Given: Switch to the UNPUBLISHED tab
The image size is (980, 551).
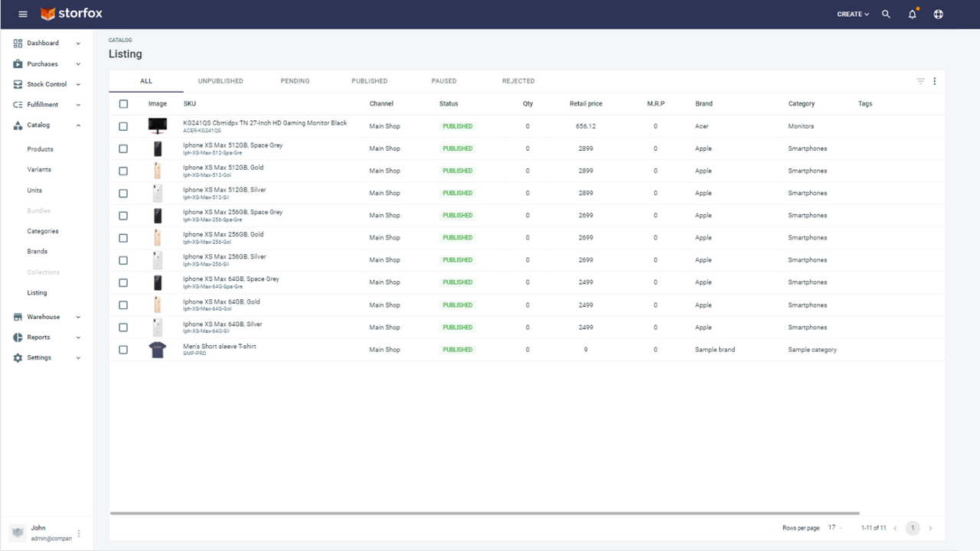Looking at the screenshot, I should (220, 81).
